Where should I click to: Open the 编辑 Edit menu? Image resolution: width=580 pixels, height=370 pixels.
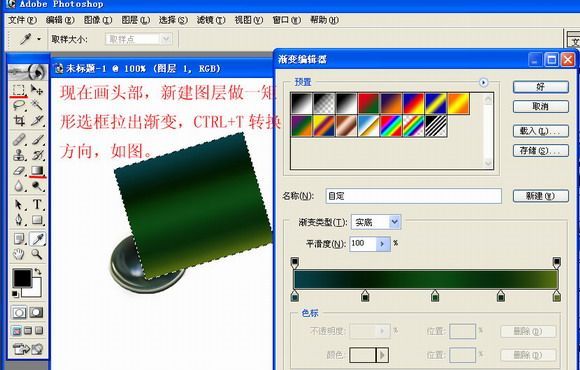click(x=60, y=20)
